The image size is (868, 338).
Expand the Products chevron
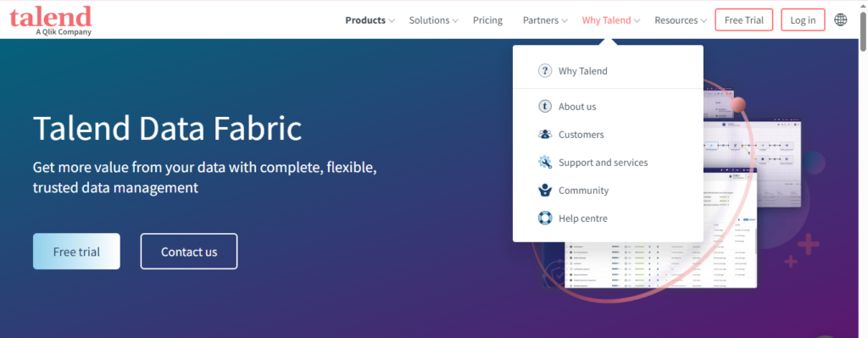pos(392,21)
